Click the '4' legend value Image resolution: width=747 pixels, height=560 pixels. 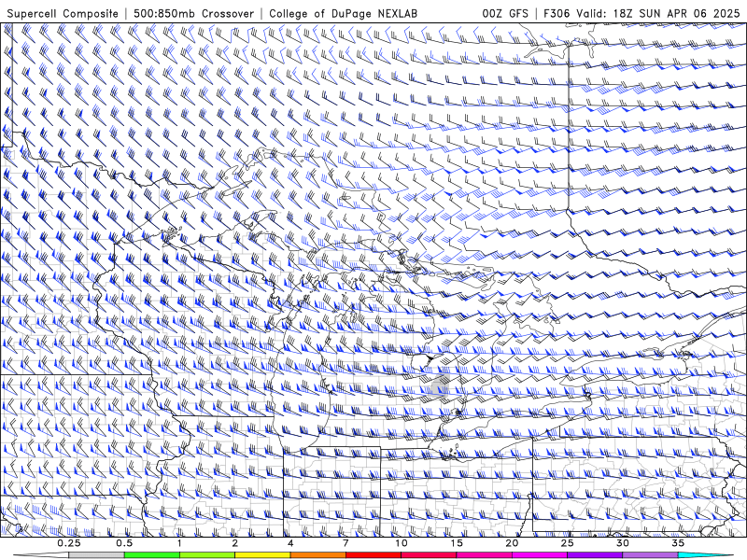tap(290, 543)
